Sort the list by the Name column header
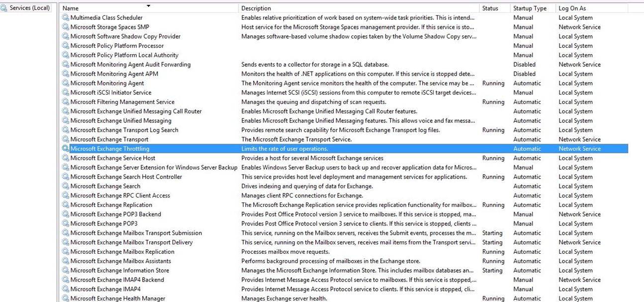This screenshot has width=644, height=302. pos(149,8)
